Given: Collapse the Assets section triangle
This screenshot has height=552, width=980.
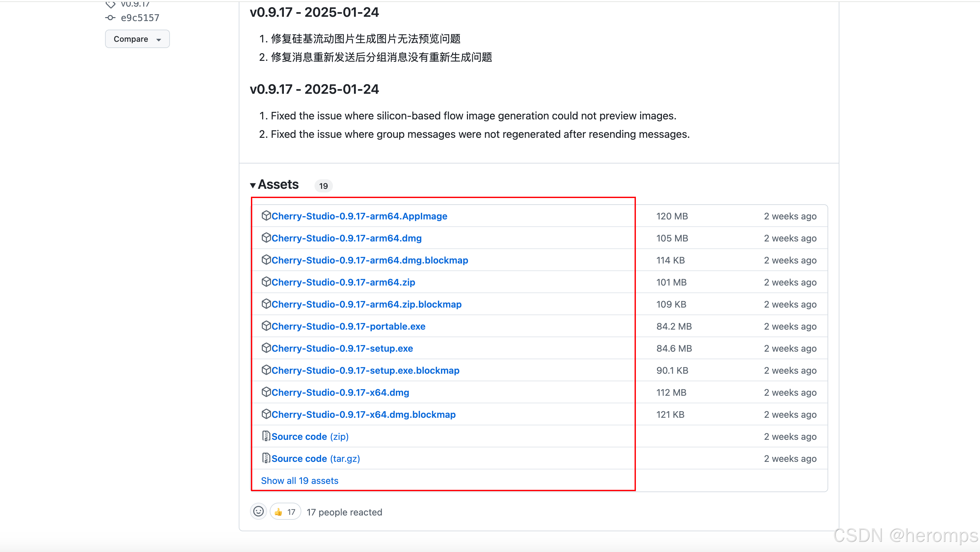Looking at the screenshot, I should point(253,185).
